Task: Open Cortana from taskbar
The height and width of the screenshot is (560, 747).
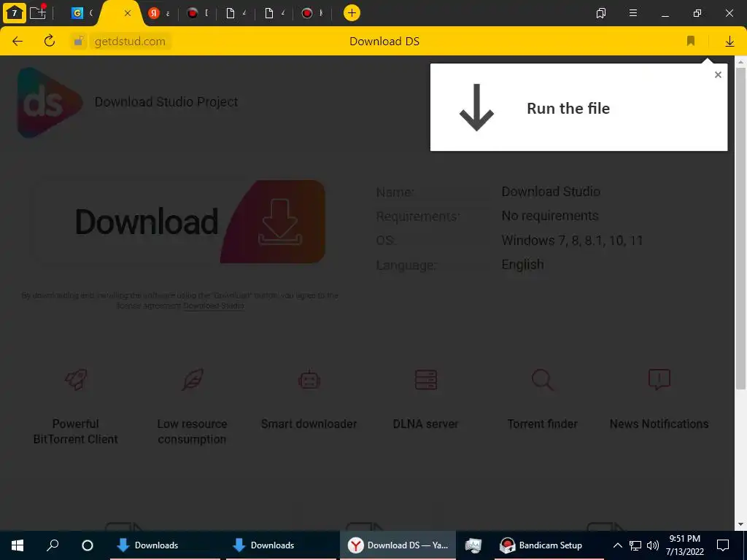Action: click(88, 545)
